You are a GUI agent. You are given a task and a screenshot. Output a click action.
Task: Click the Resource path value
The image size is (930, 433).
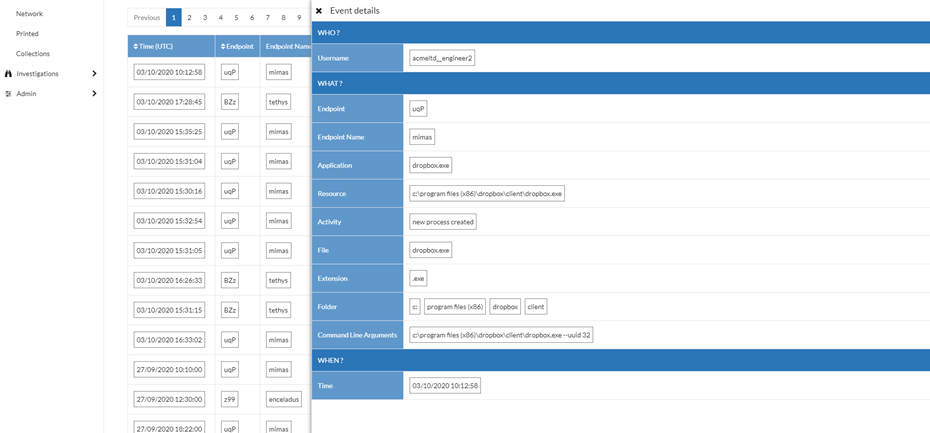click(x=487, y=194)
